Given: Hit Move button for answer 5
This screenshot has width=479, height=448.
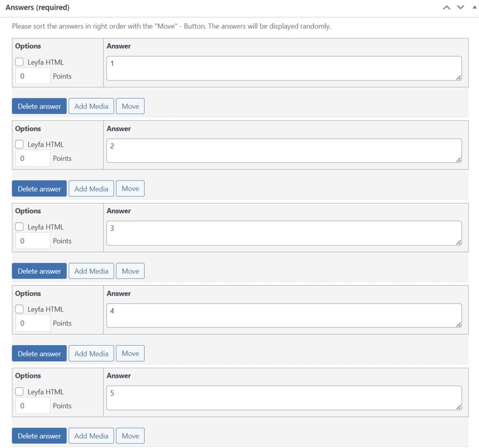Looking at the screenshot, I should click(x=130, y=436).
